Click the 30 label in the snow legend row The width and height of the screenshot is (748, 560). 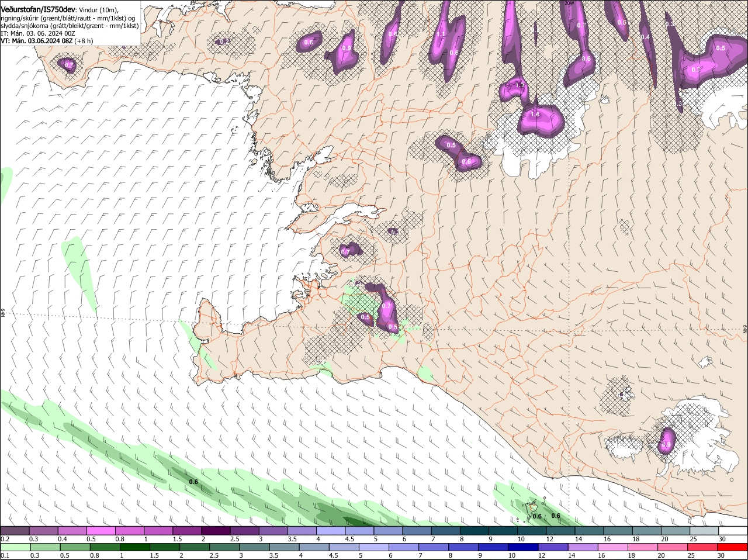click(x=722, y=539)
